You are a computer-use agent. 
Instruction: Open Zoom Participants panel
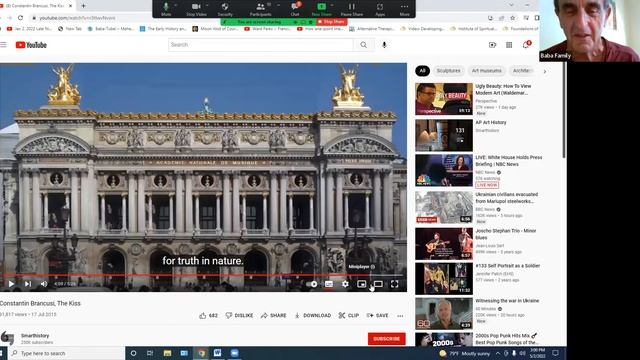pos(260,9)
